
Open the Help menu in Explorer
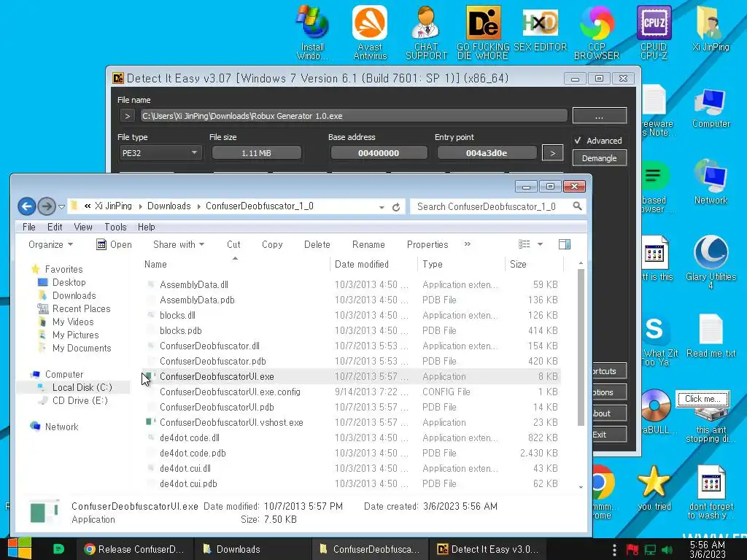click(146, 227)
